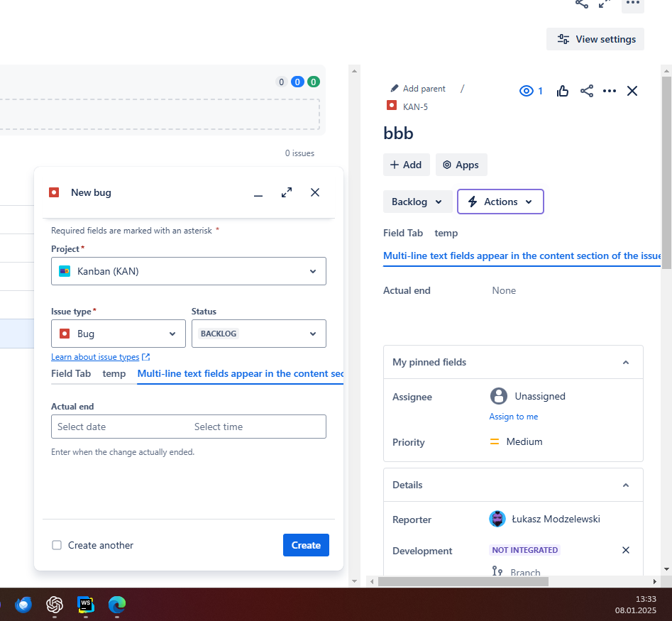Expand New bug dialog to full screen
This screenshot has width=672, height=621.
pos(287,193)
